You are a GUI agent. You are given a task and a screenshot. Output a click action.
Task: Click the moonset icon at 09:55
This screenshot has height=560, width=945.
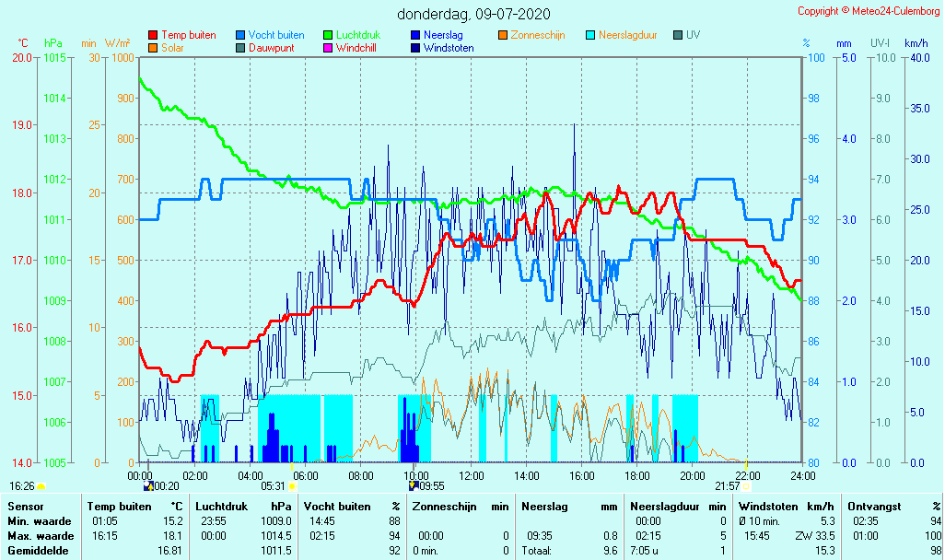coord(413,485)
